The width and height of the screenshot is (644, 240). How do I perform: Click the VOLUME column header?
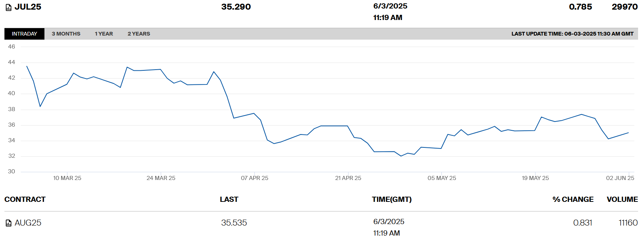click(x=622, y=199)
